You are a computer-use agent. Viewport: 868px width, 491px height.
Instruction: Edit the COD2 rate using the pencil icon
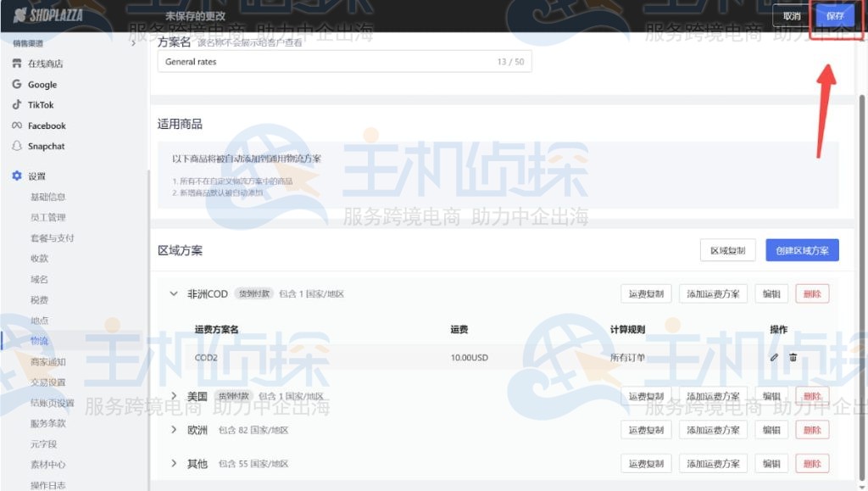pos(772,358)
